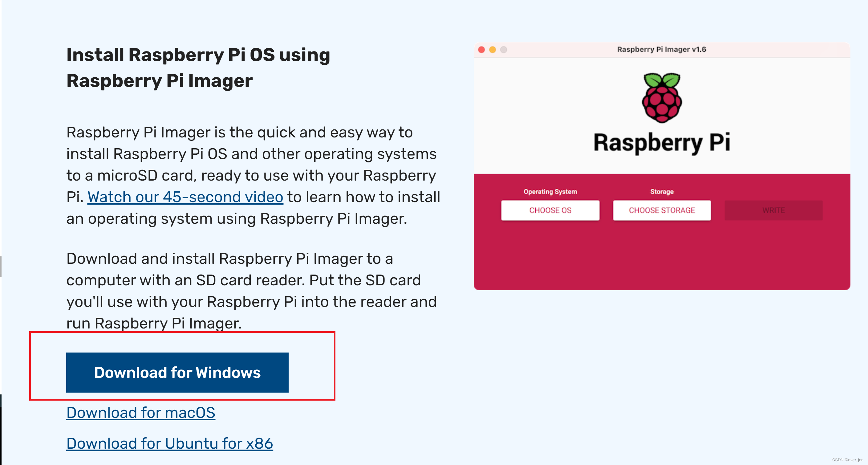Image resolution: width=868 pixels, height=465 pixels.
Task: Click the grey zoom dot on the Imager window
Action: (x=503, y=50)
